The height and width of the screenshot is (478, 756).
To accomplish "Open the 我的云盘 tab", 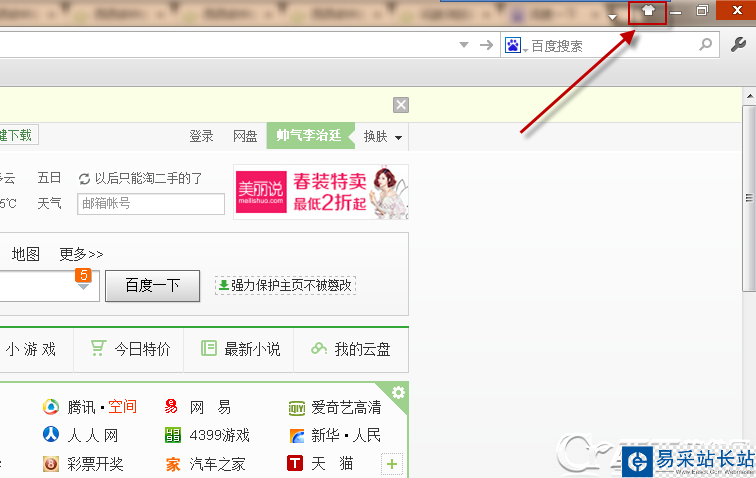I will [351, 349].
